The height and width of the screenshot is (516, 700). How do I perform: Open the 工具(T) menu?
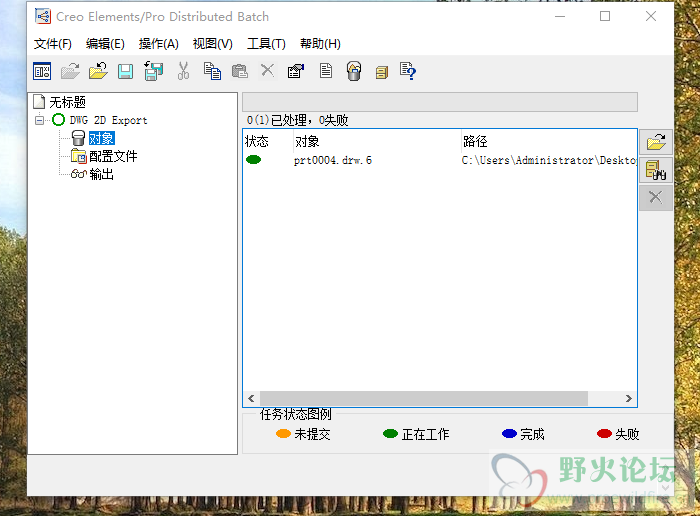pyautogui.click(x=266, y=44)
